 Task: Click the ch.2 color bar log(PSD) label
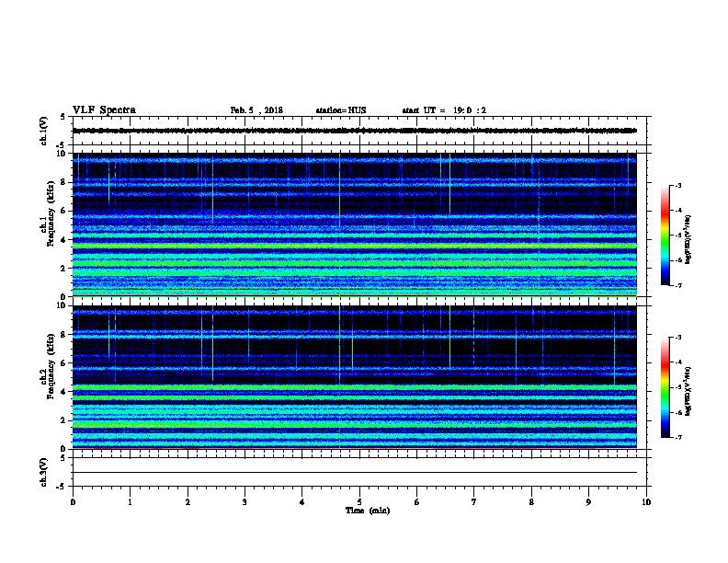(688, 391)
